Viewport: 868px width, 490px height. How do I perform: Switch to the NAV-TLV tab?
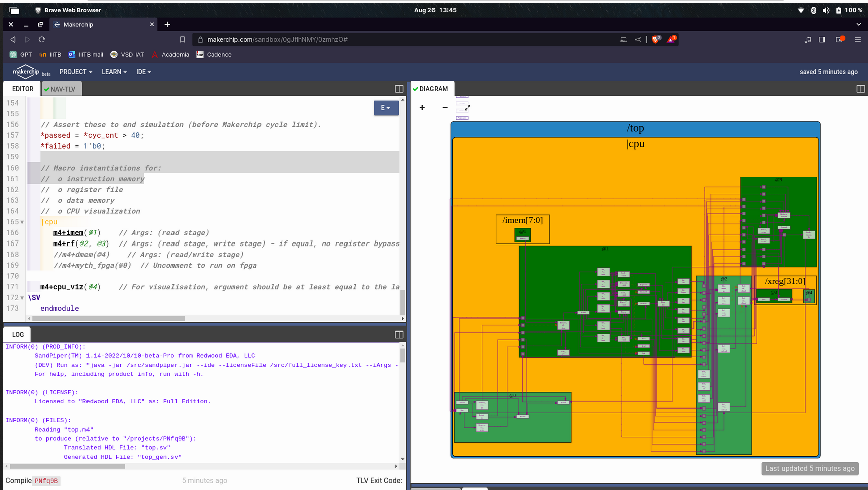point(61,89)
